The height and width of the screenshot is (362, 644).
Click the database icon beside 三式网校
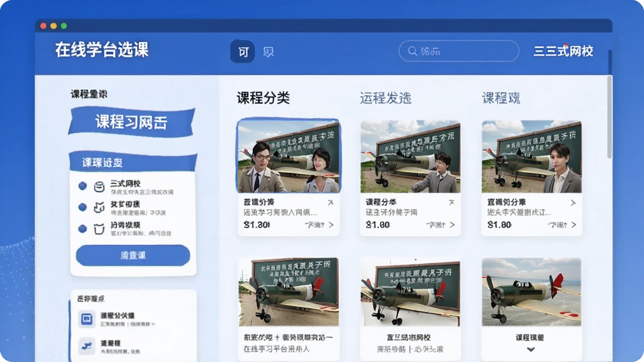click(x=99, y=187)
